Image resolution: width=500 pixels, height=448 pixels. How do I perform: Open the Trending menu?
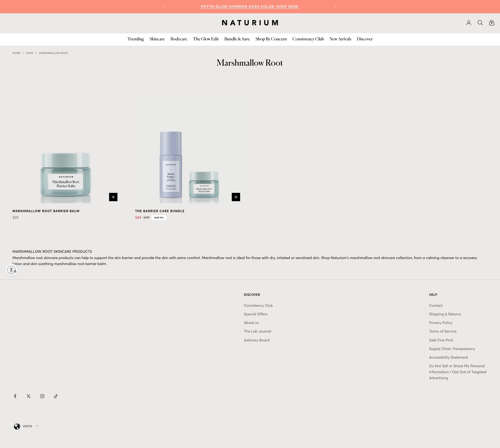pyautogui.click(x=135, y=39)
